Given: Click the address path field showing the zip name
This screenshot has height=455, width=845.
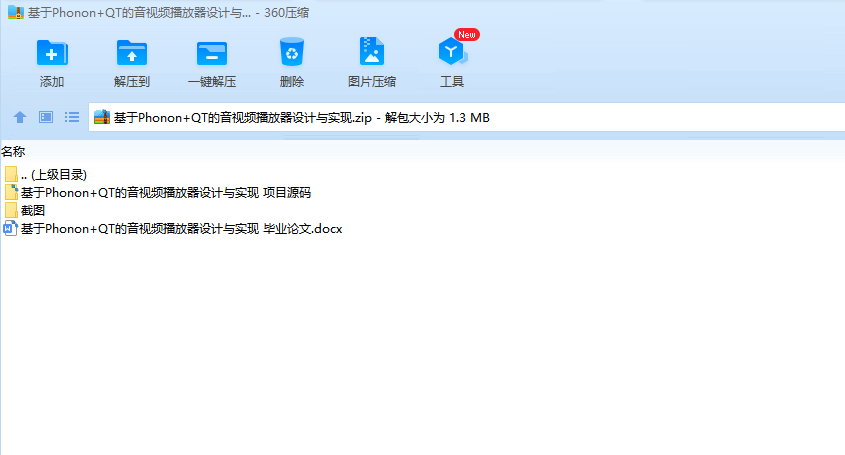Looking at the screenshot, I should 467,118.
